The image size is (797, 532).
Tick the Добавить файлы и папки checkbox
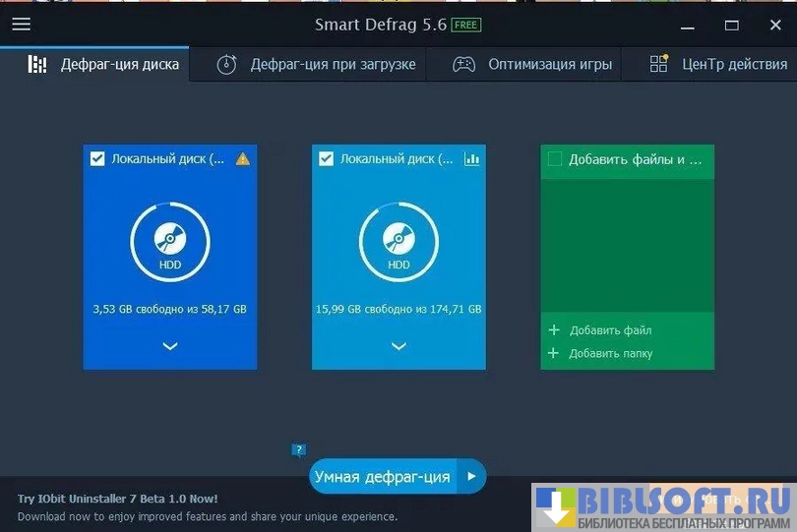click(x=555, y=159)
